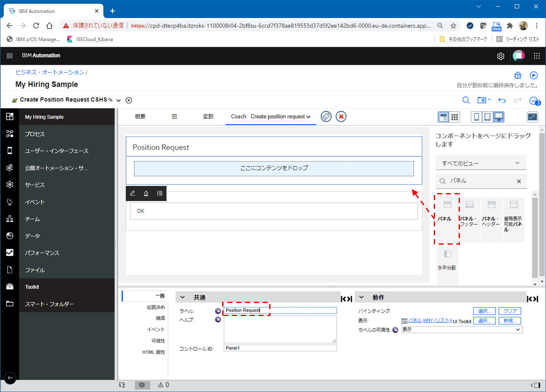Click the gear icon in the bottom status bar
Screen dimensions: 546x392
tap(142, 385)
